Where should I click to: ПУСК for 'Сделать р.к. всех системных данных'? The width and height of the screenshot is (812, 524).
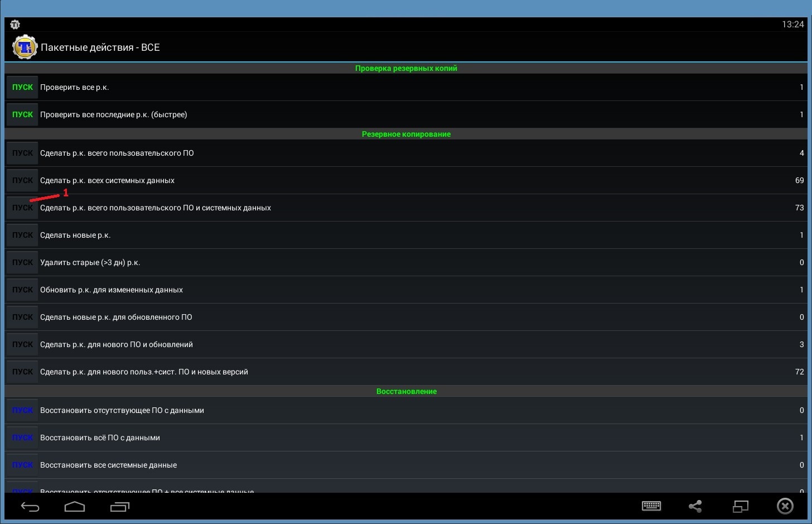click(22, 180)
